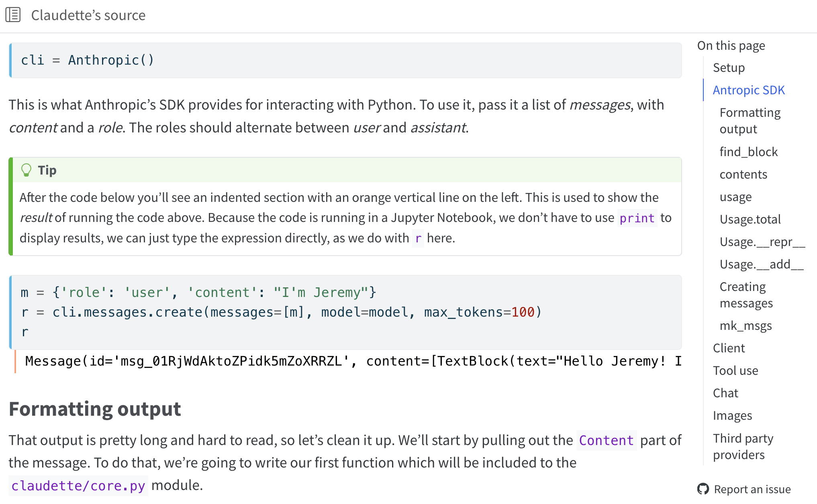The height and width of the screenshot is (504, 817).
Task: Go to mk_msgs section
Action: point(746,326)
